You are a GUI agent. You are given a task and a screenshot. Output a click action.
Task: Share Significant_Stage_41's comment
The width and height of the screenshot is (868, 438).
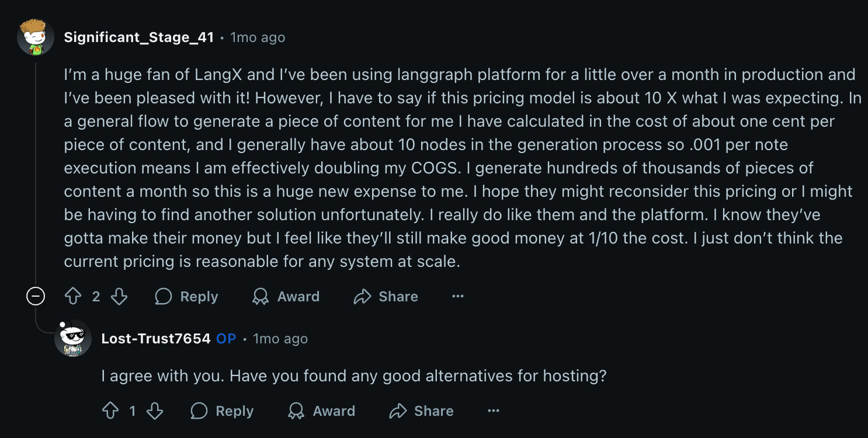tap(386, 297)
